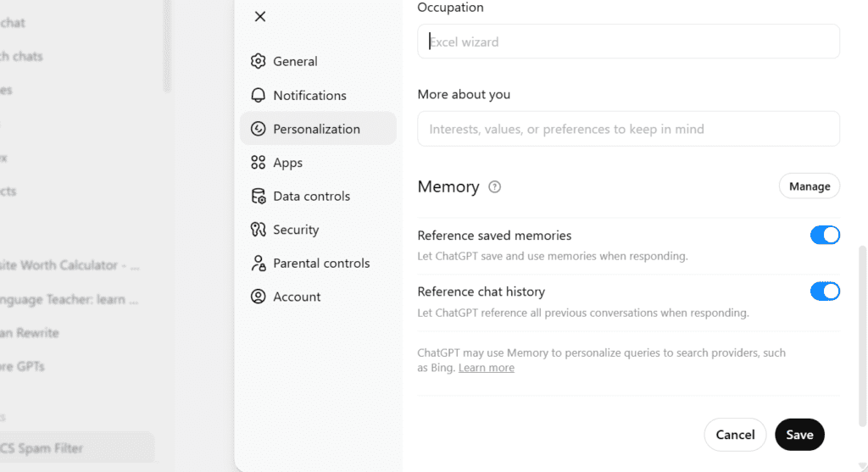The image size is (868, 472).
Task: Click the GPTs entry in background sidebar
Action: [x=22, y=366]
